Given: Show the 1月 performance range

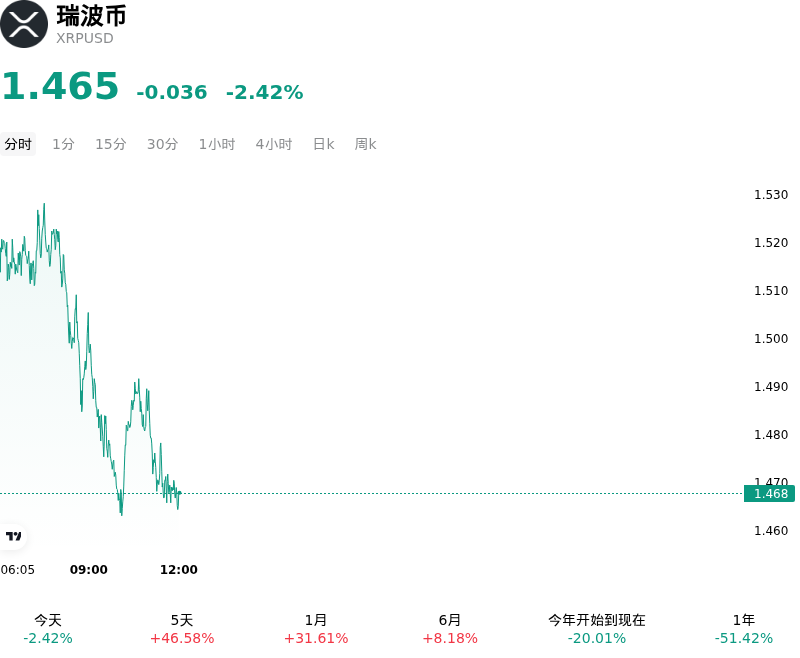Looking at the screenshot, I should (x=316, y=629).
